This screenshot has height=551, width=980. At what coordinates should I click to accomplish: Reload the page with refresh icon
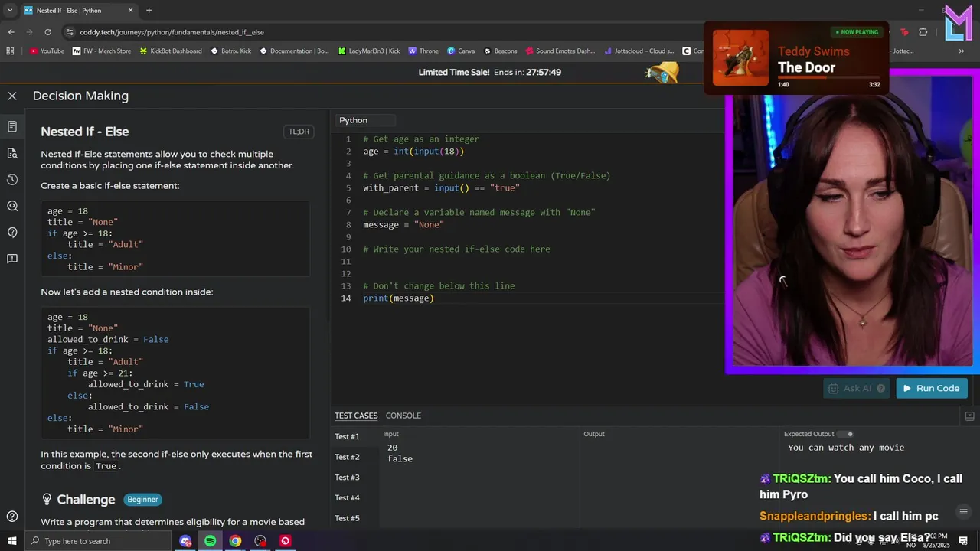tap(48, 32)
